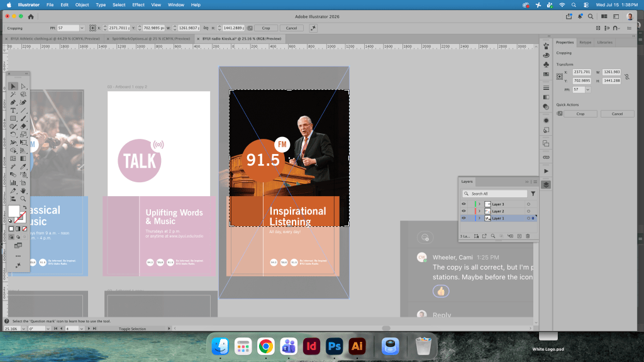Select the Type tool in the toolbox
Screen dimensions: 644x362
tap(13, 111)
